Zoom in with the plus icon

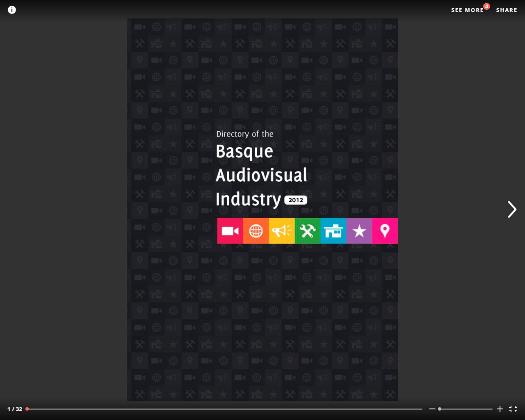click(500, 409)
